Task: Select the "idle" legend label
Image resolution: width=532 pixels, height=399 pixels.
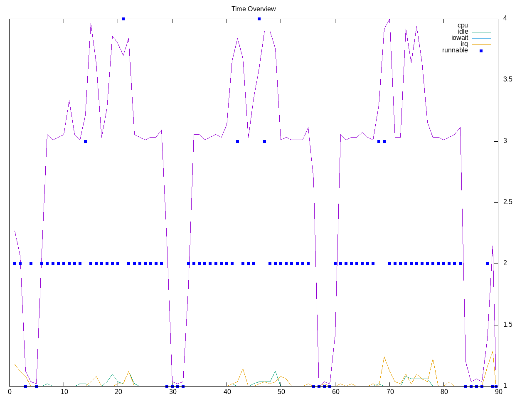Action: pos(463,32)
